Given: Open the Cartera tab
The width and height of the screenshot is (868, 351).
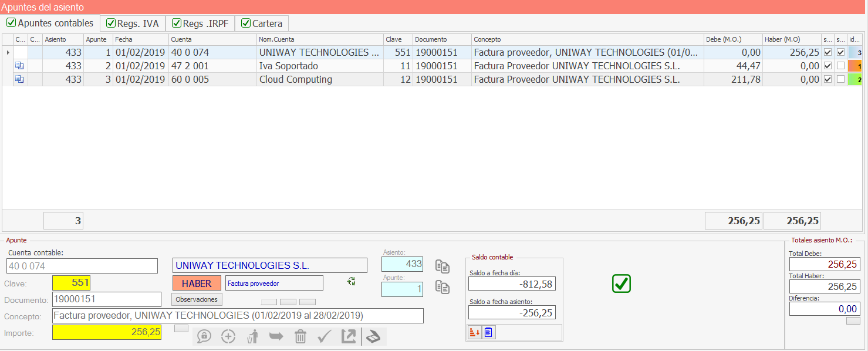Looking at the screenshot, I should point(262,23).
